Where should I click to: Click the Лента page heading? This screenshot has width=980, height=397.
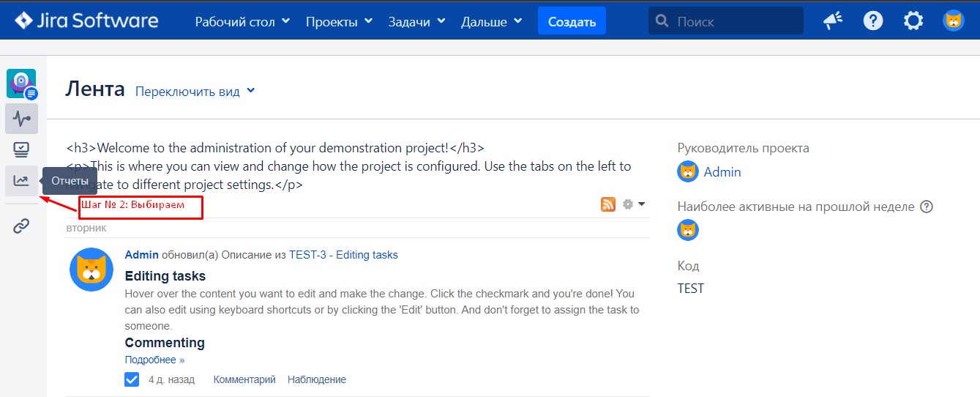95,89
